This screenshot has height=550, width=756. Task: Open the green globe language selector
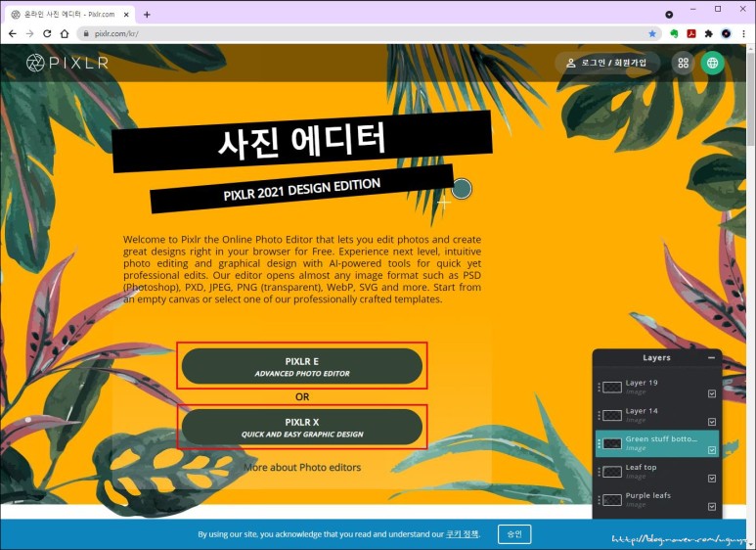pos(713,63)
